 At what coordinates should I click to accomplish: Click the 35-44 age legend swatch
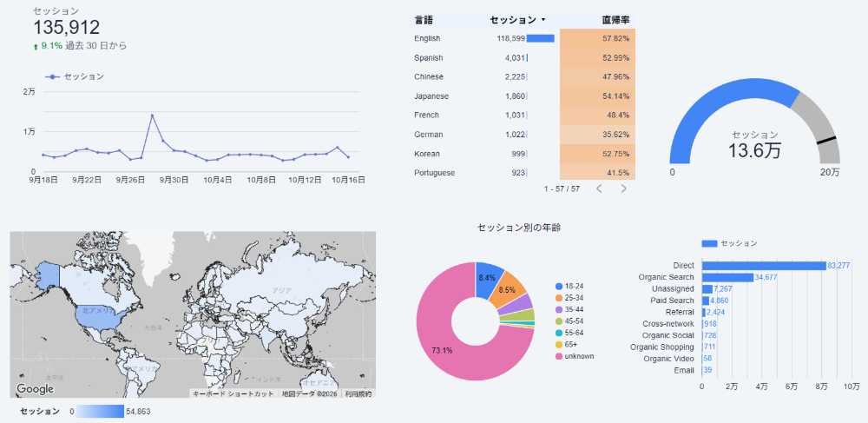tap(558, 309)
